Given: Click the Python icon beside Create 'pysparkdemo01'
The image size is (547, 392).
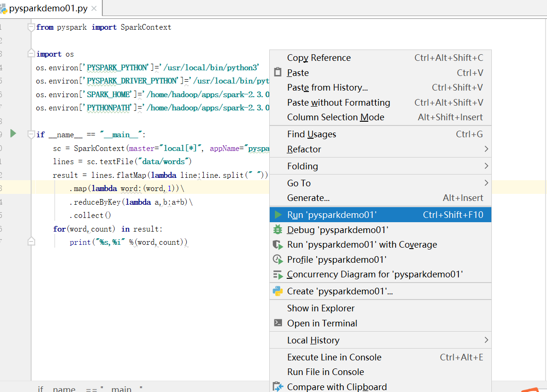Looking at the screenshot, I should 278,291.
